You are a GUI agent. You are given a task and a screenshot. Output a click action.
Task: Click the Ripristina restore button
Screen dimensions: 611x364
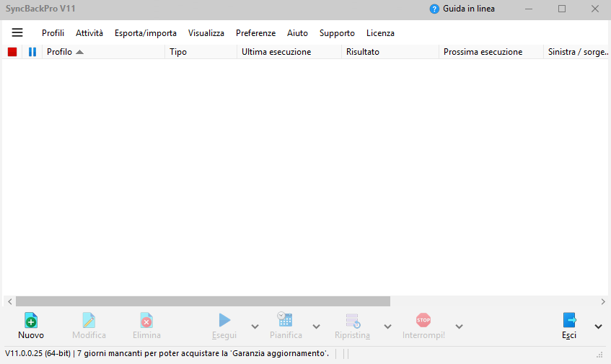click(x=352, y=327)
